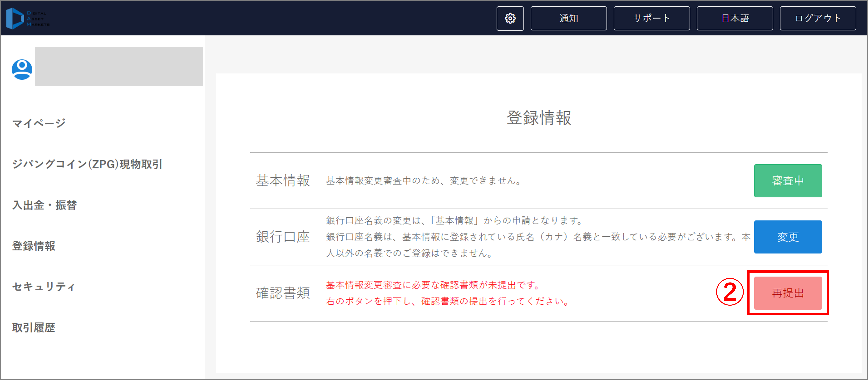
Task: Click the blue user avatar icon
Action: click(22, 70)
